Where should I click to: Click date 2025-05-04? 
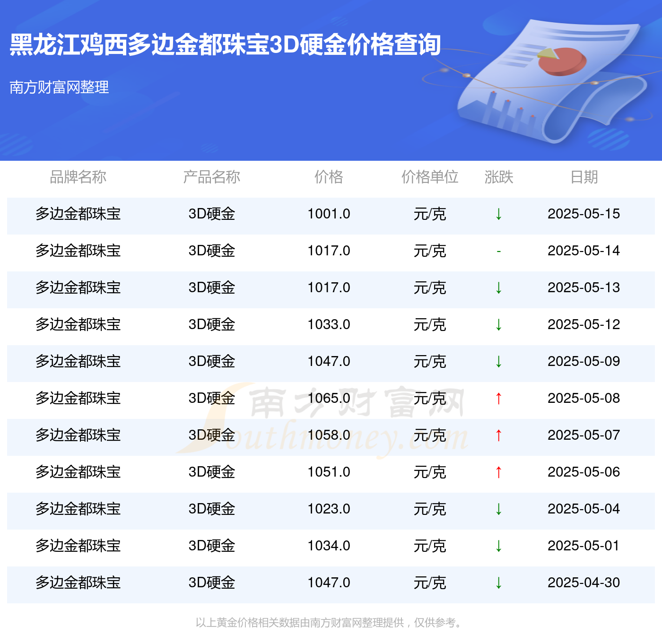584,509
